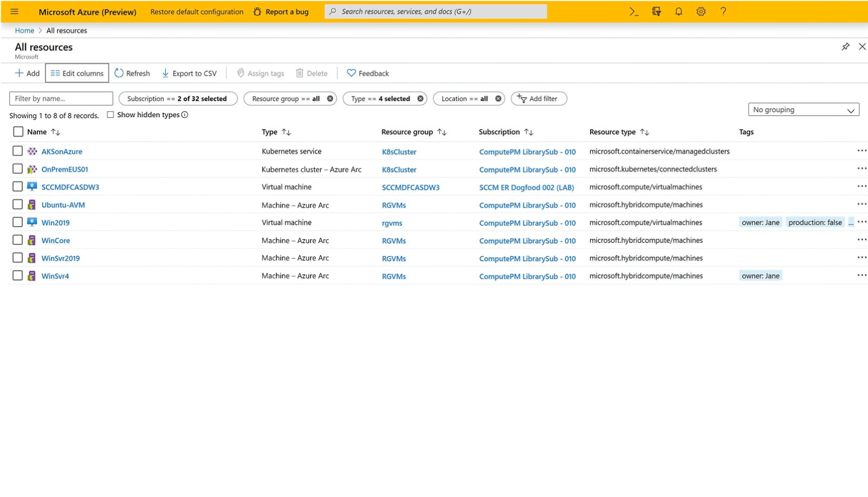Click Restore default configuration
Image resolution: width=868 pixels, height=497 pixels.
pos(197,11)
